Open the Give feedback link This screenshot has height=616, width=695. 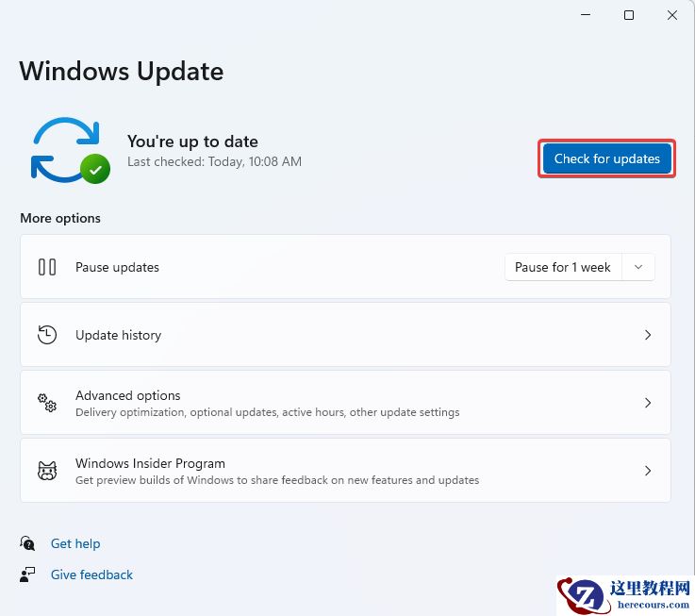91,574
